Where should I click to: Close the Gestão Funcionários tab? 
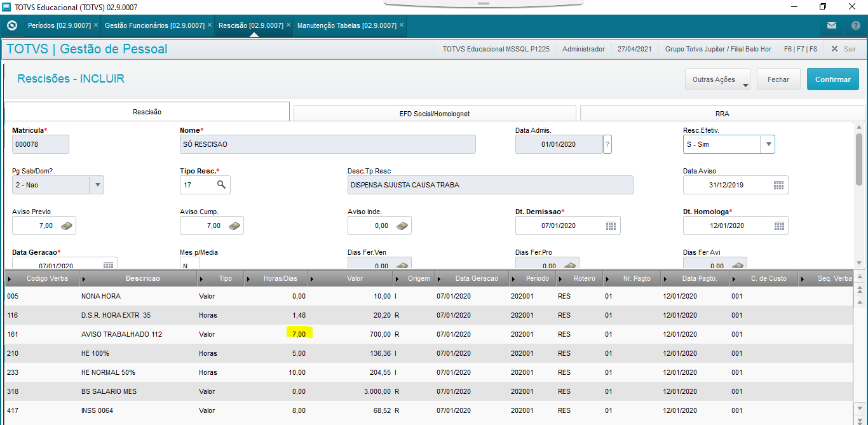click(210, 25)
